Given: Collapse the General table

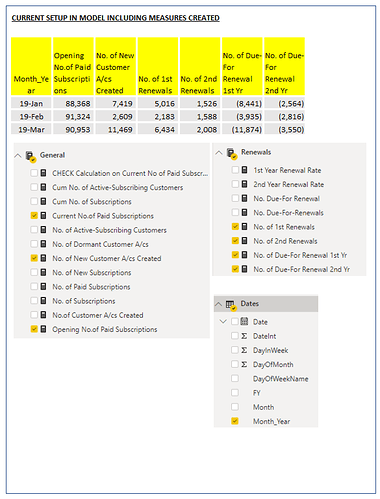Looking at the screenshot, I should click(x=18, y=156).
